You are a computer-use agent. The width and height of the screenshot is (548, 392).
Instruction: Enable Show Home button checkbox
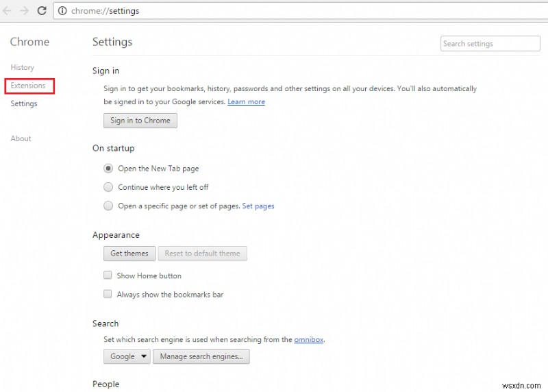108,275
